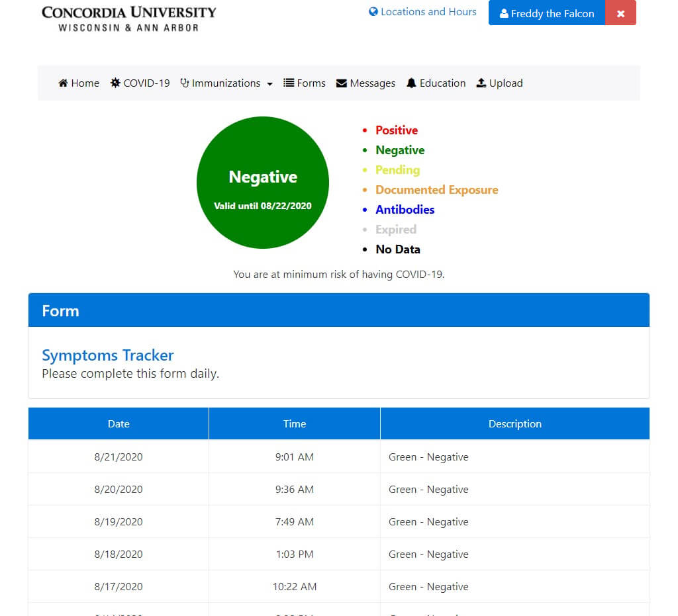Viewport: 678px width, 616px height.
Task: Click the No Data legend label
Action: [398, 249]
